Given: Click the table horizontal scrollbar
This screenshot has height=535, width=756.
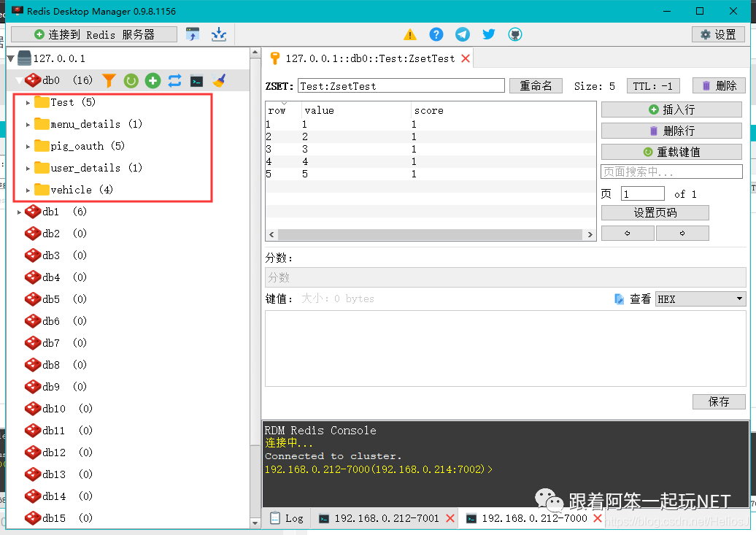Looking at the screenshot, I should click(430, 234).
